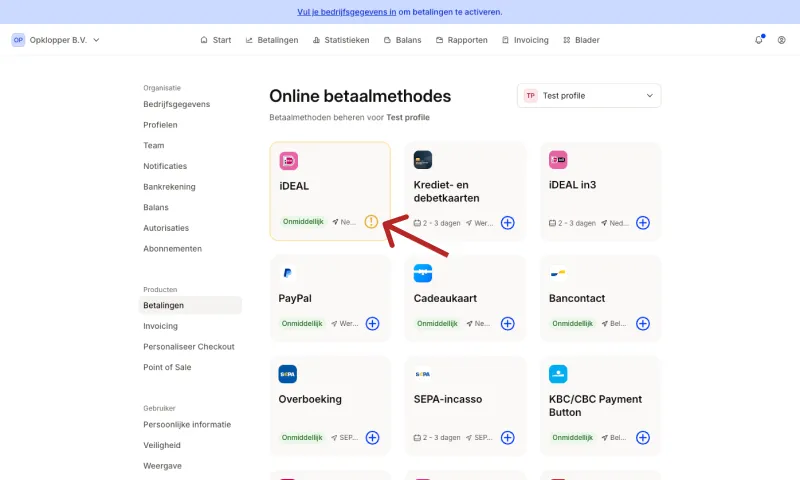Click the SEPA-incasso logo icon
800x480 pixels.
[x=423, y=374]
